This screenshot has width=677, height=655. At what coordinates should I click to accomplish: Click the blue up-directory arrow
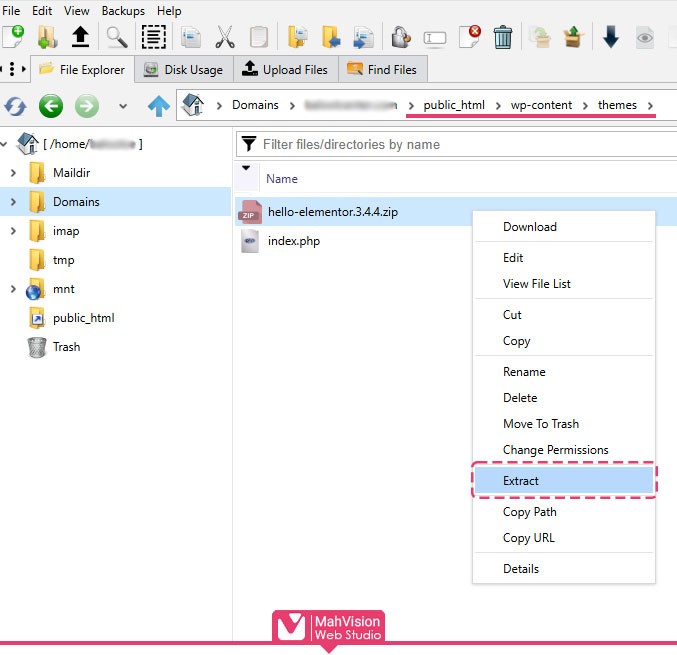click(x=158, y=105)
